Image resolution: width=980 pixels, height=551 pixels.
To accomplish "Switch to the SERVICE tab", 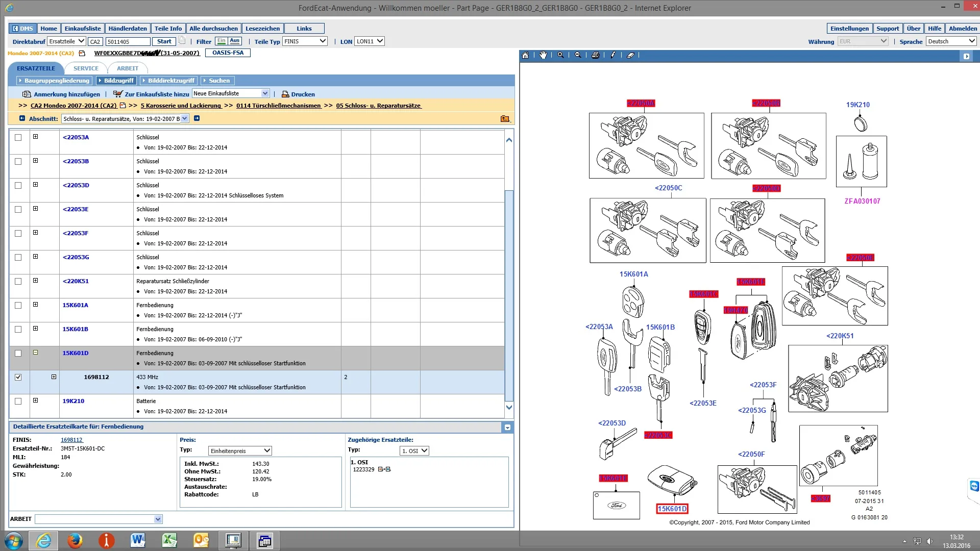I will coord(86,68).
